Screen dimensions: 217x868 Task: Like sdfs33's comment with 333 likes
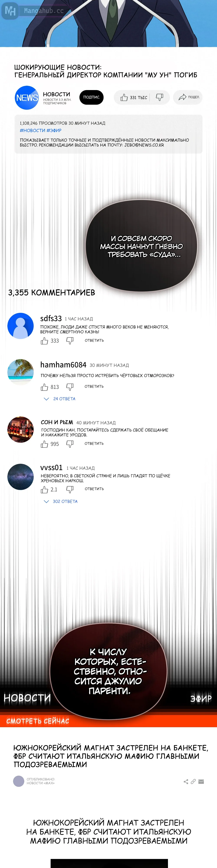click(44, 341)
